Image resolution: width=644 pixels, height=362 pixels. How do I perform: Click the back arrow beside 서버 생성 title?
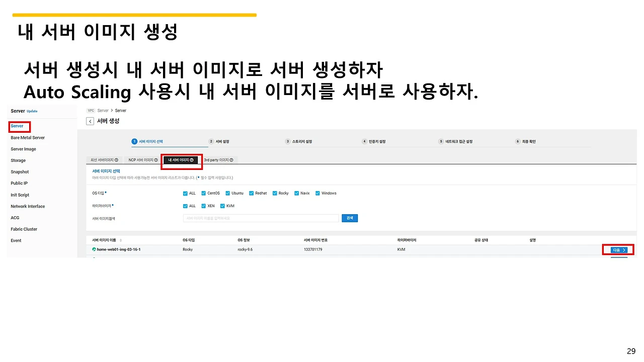tap(90, 121)
